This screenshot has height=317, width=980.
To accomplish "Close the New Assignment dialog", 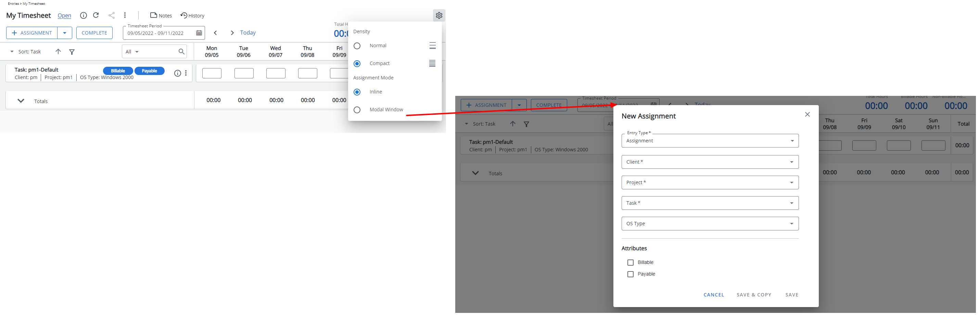I will pyautogui.click(x=807, y=115).
